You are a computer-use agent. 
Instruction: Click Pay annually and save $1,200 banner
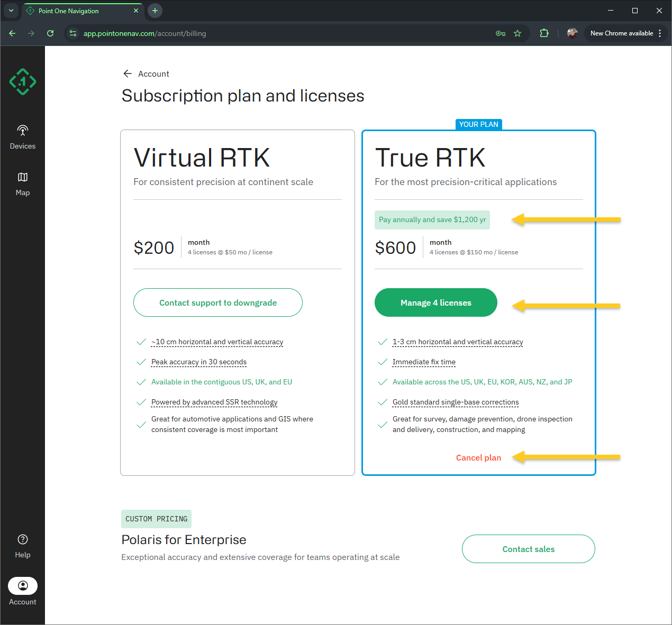(x=432, y=220)
